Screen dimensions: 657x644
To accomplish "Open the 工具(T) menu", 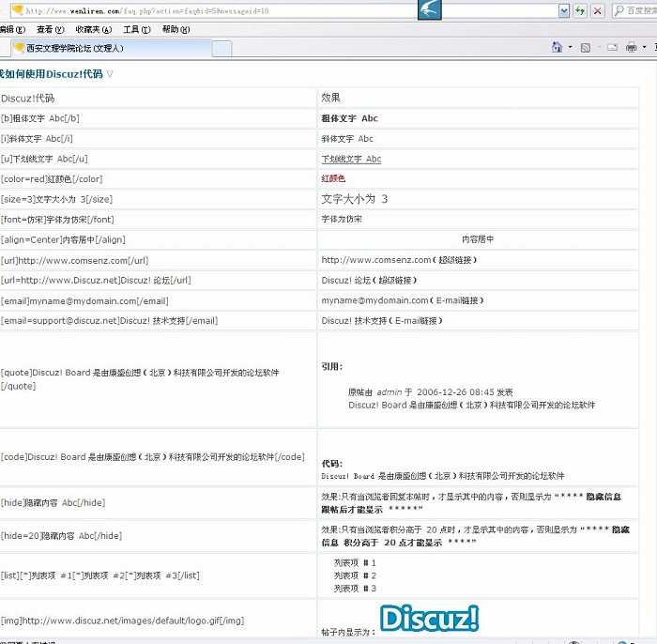I will [137, 29].
